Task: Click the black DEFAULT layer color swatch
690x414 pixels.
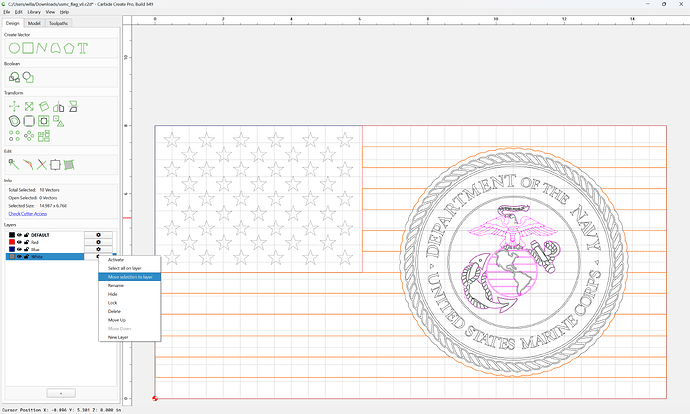Action: [x=12, y=235]
